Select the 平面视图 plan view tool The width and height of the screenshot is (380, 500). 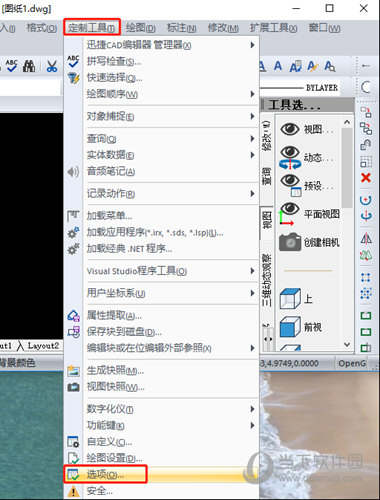[x=309, y=214]
